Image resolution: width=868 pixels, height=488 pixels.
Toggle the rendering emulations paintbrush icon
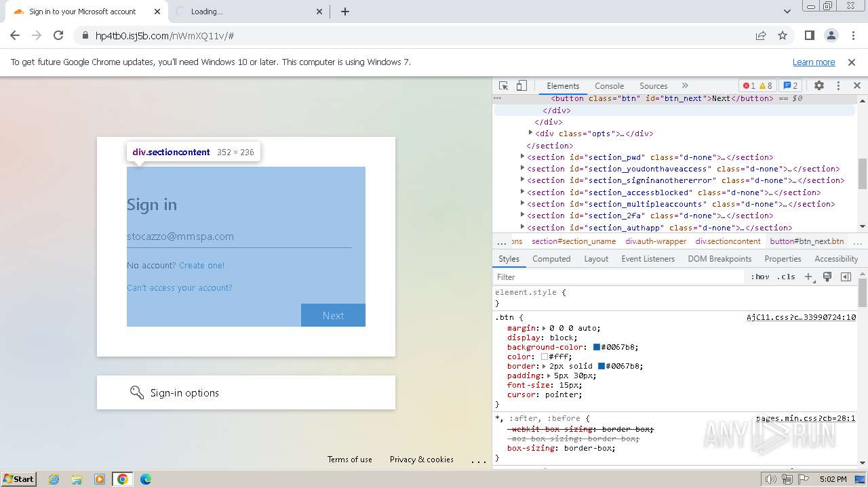(x=827, y=277)
